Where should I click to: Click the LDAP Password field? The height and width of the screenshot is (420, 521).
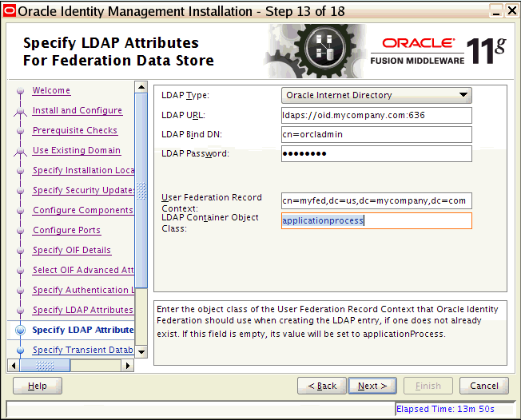pos(376,154)
